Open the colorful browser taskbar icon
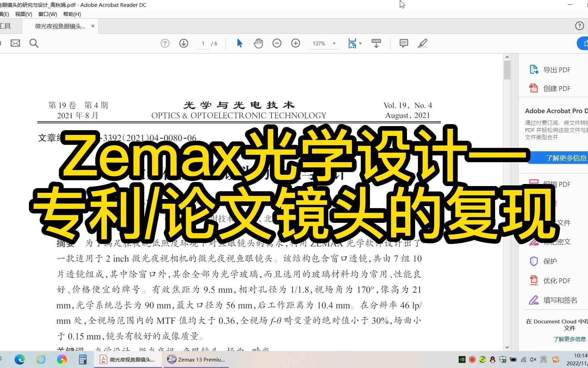The width and height of the screenshot is (588, 368). point(62,359)
